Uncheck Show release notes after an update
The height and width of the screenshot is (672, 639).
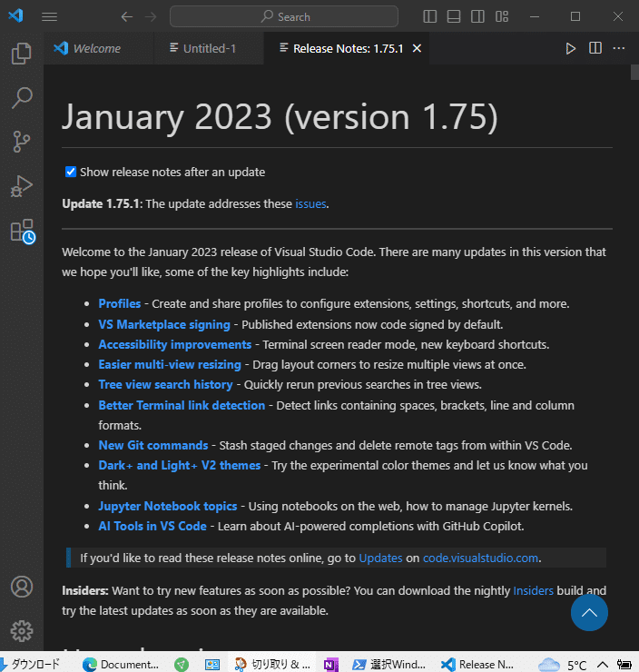tap(71, 172)
